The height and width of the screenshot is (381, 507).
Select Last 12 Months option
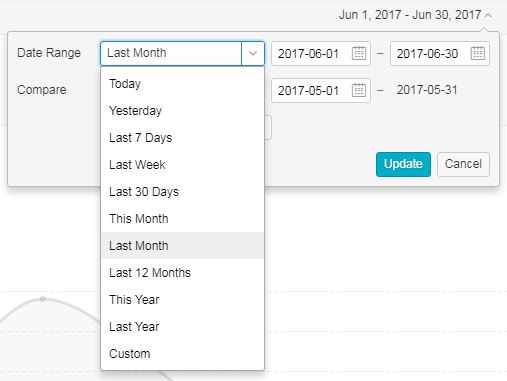(182, 273)
